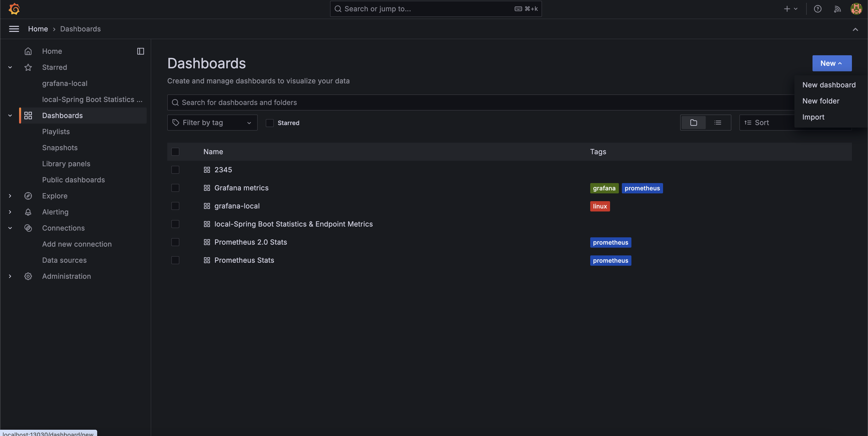Open Snapshots in the sidebar
868x436 pixels.
click(x=60, y=148)
